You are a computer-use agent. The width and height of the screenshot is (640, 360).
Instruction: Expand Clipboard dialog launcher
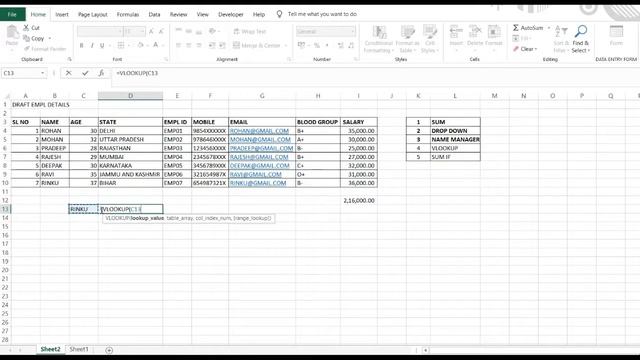[x=70, y=60]
